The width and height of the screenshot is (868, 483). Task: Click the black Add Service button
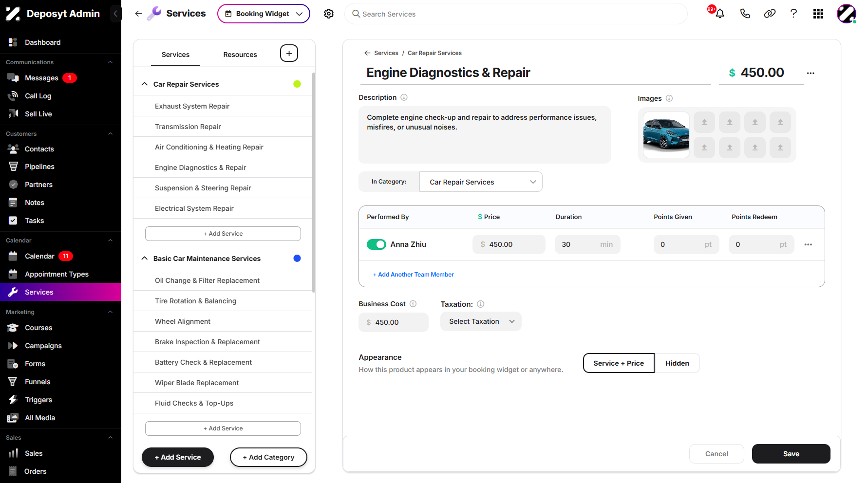click(178, 457)
